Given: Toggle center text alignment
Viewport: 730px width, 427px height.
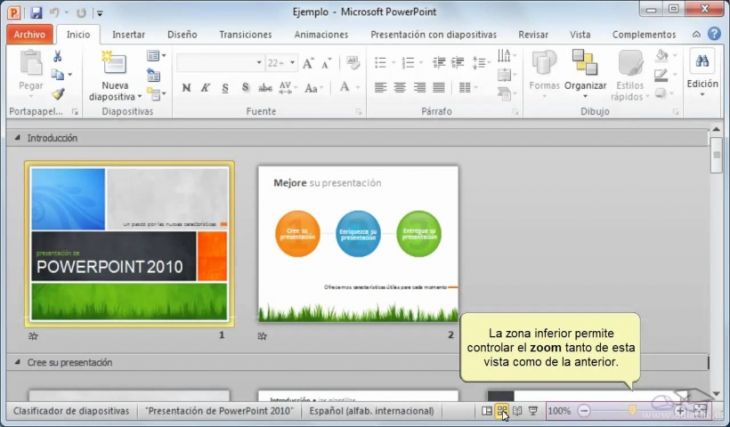Looking at the screenshot, I should point(400,88).
